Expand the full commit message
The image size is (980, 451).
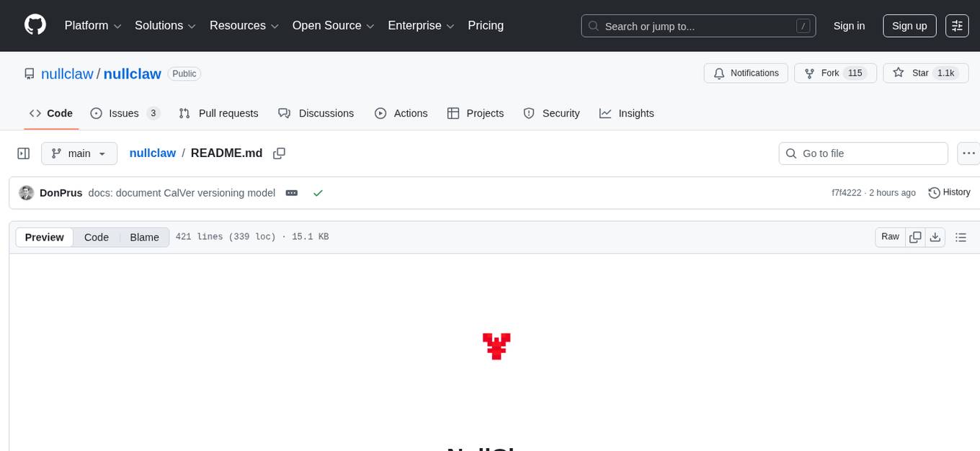pyautogui.click(x=291, y=192)
